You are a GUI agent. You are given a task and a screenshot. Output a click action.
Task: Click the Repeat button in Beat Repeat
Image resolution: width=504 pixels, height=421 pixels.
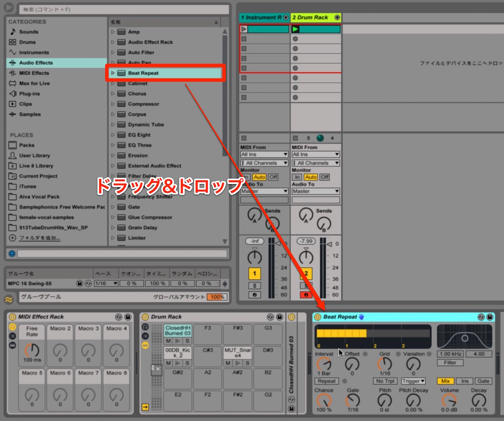coord(327,381)
